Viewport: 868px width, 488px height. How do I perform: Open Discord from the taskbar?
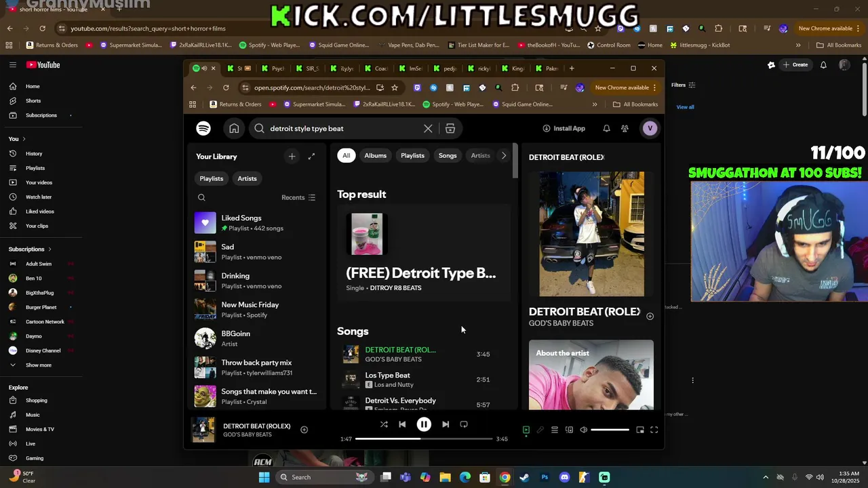pyautogui.click(x=564, y=477)
